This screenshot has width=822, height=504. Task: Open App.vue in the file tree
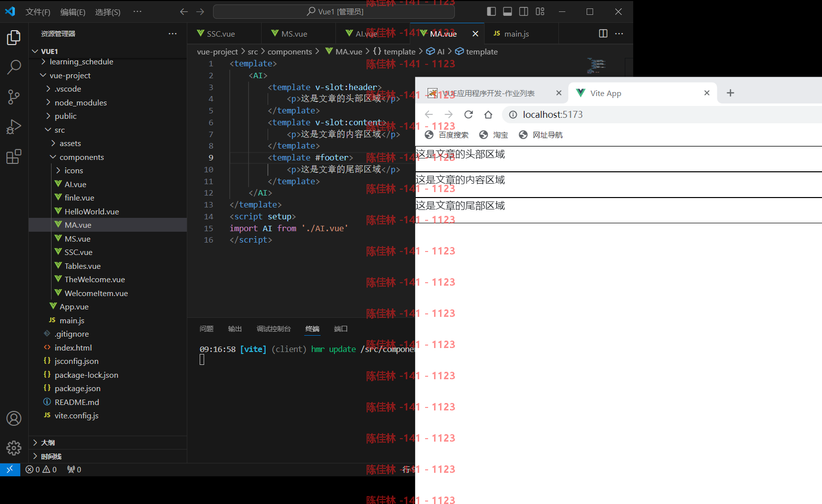point(108,306)
